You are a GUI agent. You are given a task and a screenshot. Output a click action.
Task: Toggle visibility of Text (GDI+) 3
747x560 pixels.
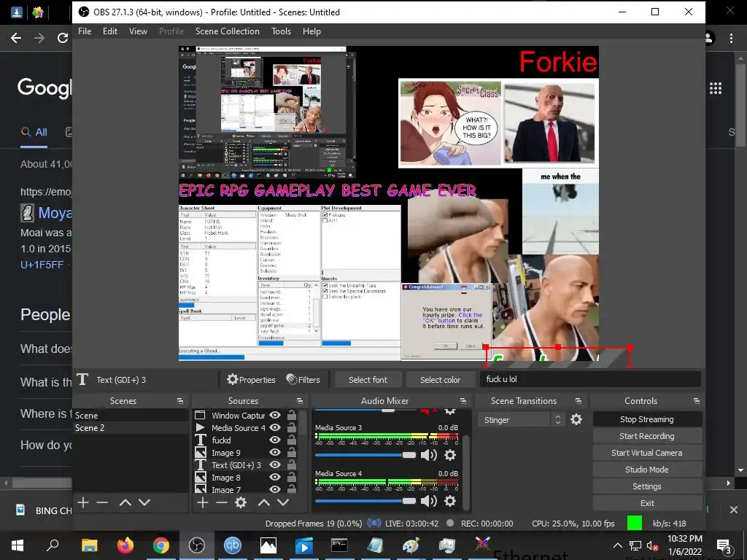pyautogui.click(x=275, y=464)
